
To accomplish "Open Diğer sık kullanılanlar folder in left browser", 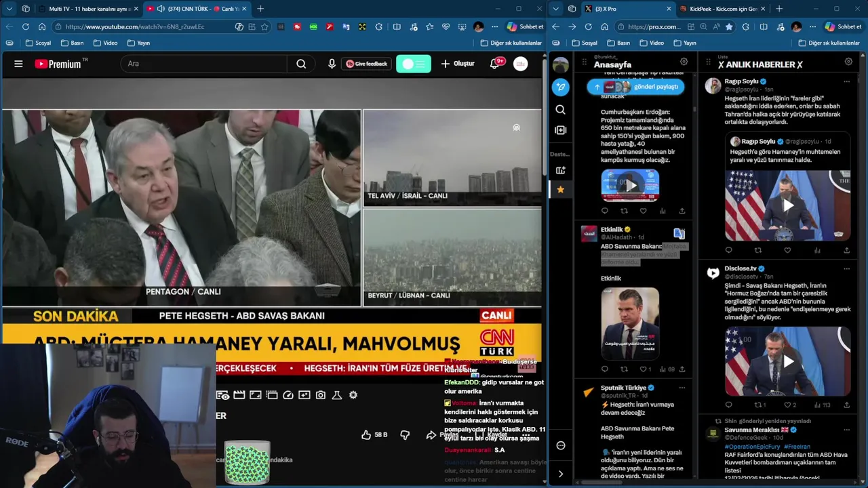I will tap(511, 43).
